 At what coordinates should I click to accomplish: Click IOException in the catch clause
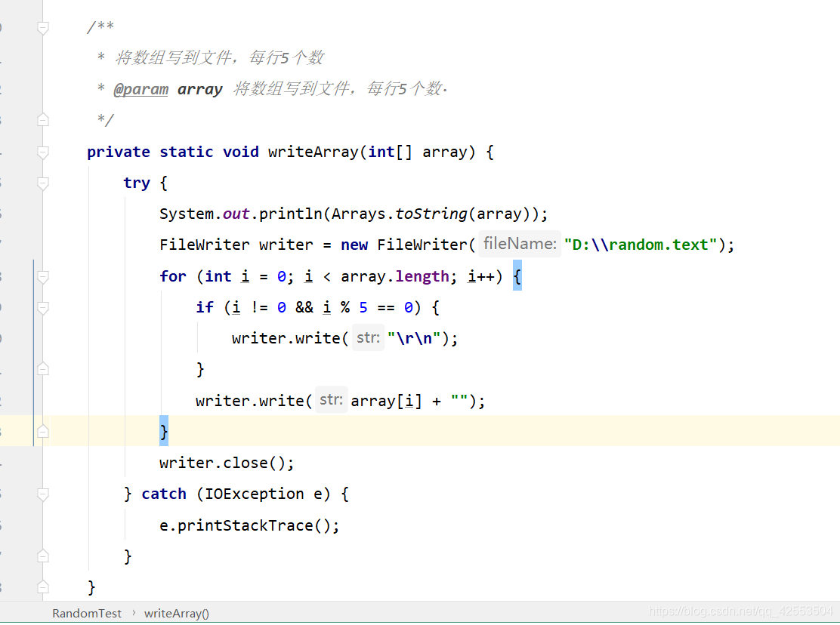(x=254, y=494)
